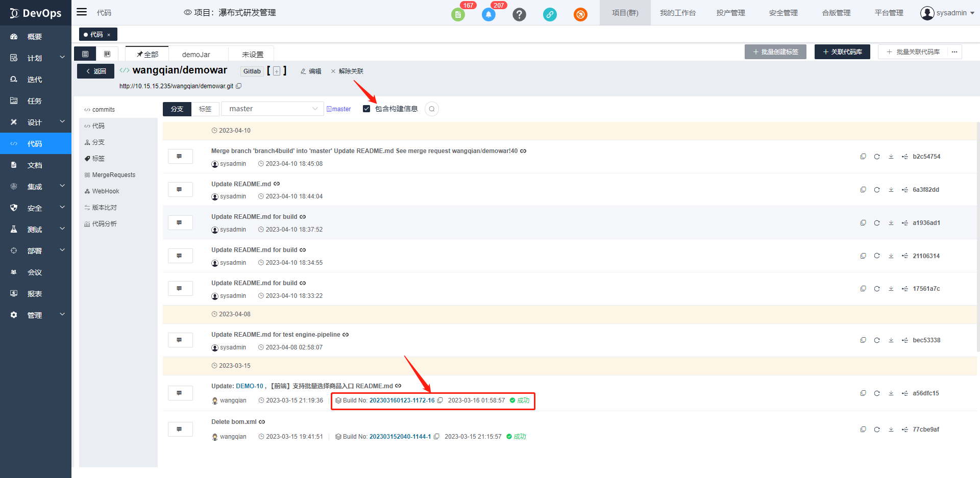Click refresh icon for commit a1936ad1

(877, 223)
